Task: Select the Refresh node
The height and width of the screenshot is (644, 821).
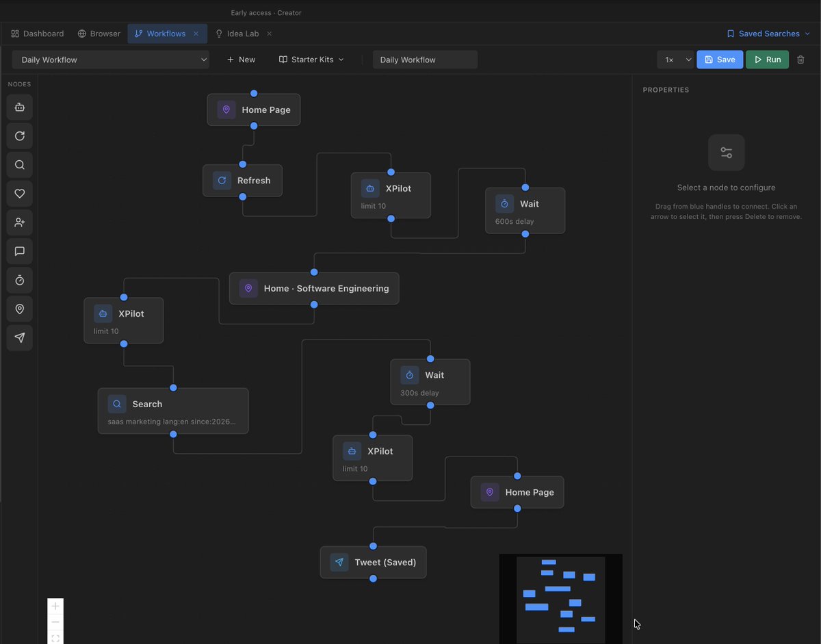Action: [242, 181]
